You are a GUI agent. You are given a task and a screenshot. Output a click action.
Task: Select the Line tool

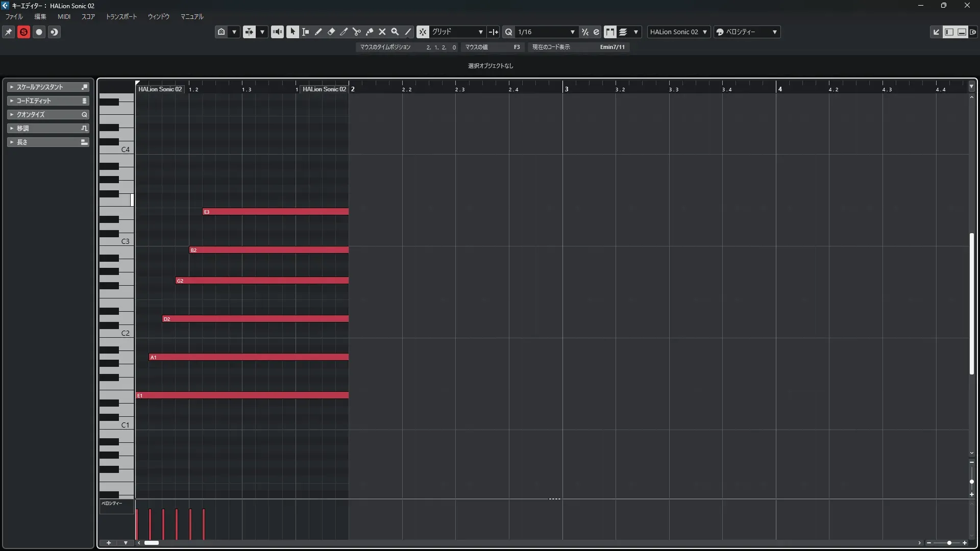click(x=408, y=32)
